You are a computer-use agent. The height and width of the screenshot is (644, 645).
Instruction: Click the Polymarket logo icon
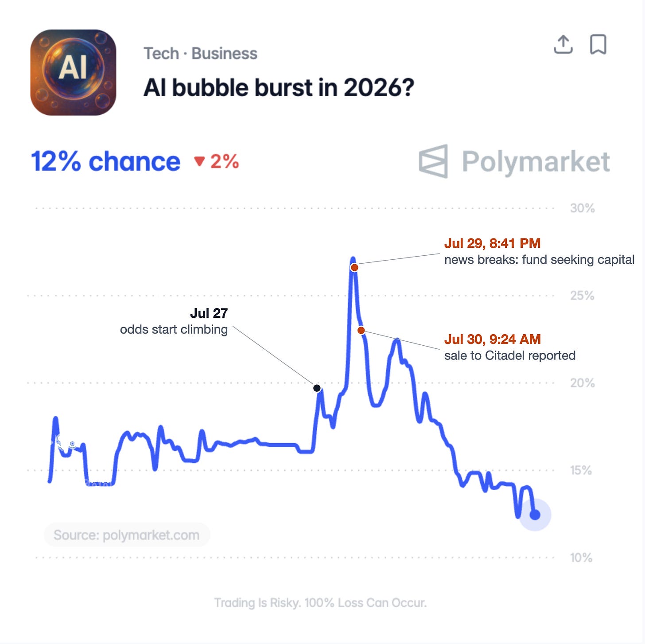tap(433, 161)
